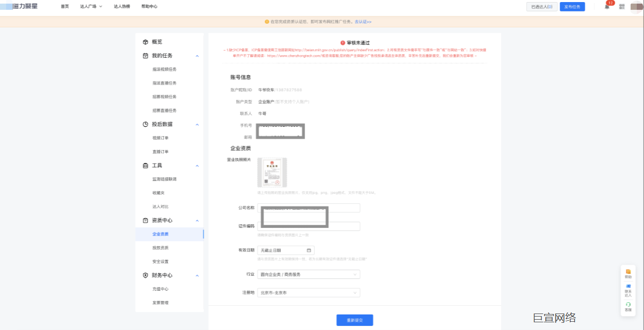Click the orange 帮助 help icon
Screen dimensions: 644x330
[628, 271]
